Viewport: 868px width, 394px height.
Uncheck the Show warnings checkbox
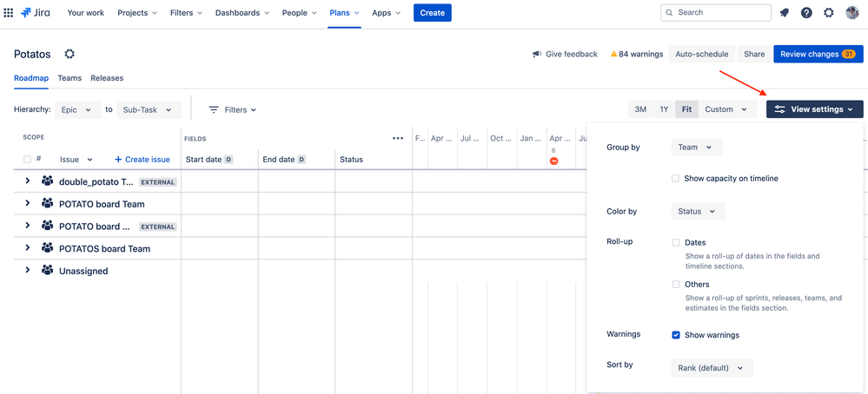click(x=675, y=335)
